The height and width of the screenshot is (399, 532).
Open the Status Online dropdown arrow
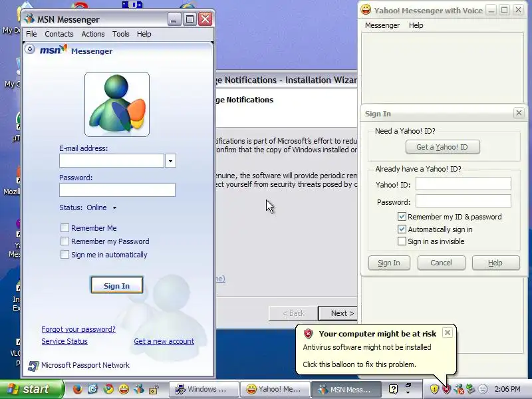[114, 207]
